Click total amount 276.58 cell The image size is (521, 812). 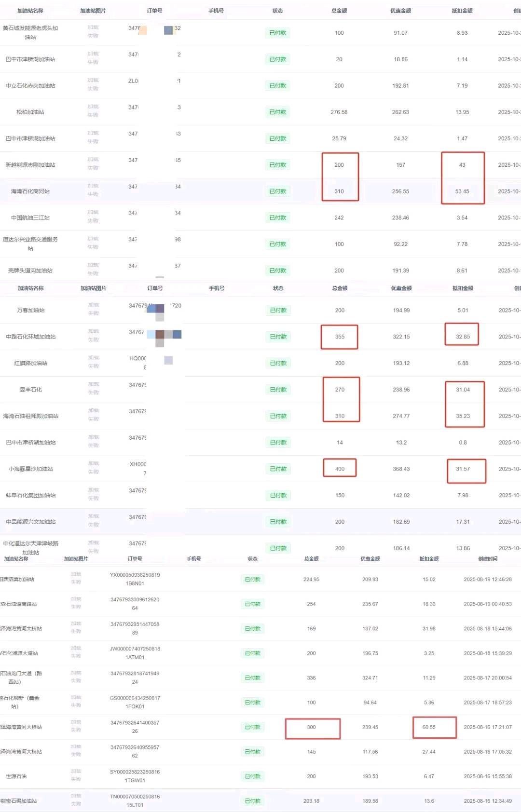[x=339, y=112]
